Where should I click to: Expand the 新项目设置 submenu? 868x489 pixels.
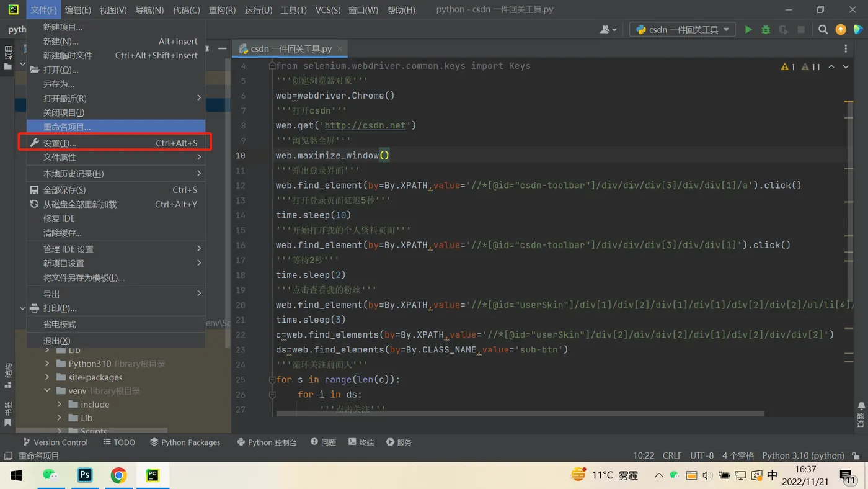pos(116,263)
